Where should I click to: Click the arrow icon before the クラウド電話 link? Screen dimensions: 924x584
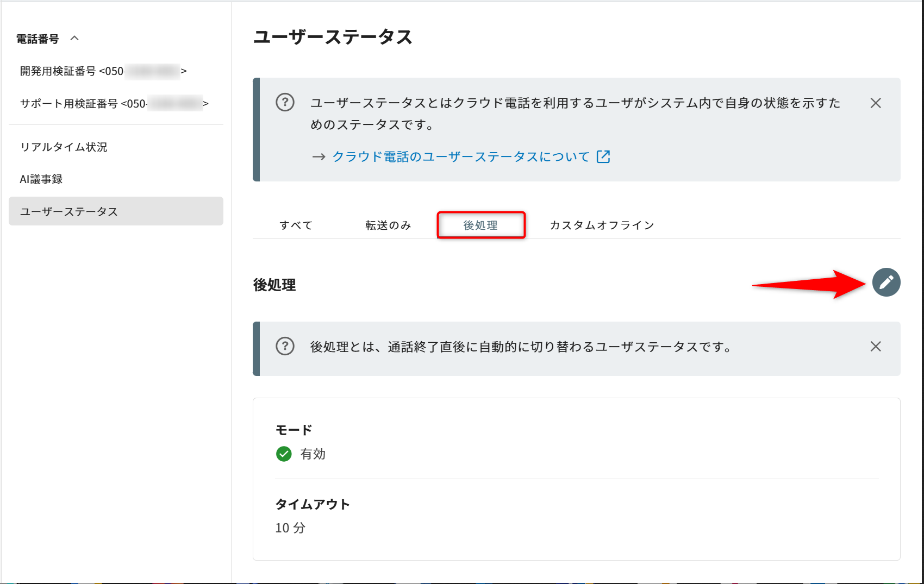(319, 157)
